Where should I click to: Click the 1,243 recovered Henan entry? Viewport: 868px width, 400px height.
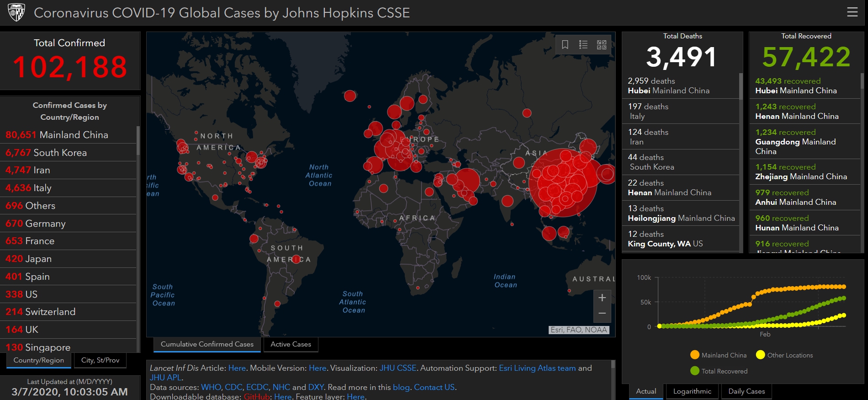tap(805, 111)
